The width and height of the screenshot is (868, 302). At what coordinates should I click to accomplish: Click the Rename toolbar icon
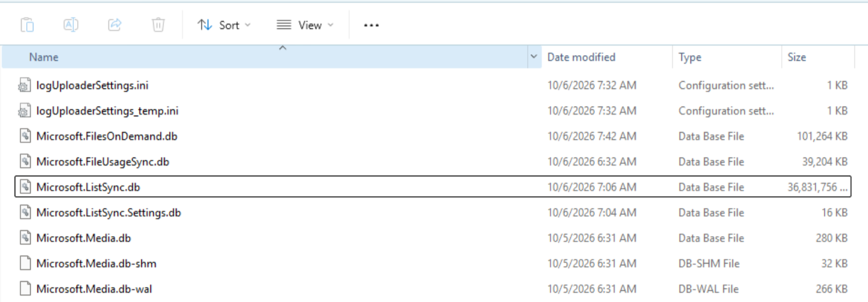click(x=71, y=25)
